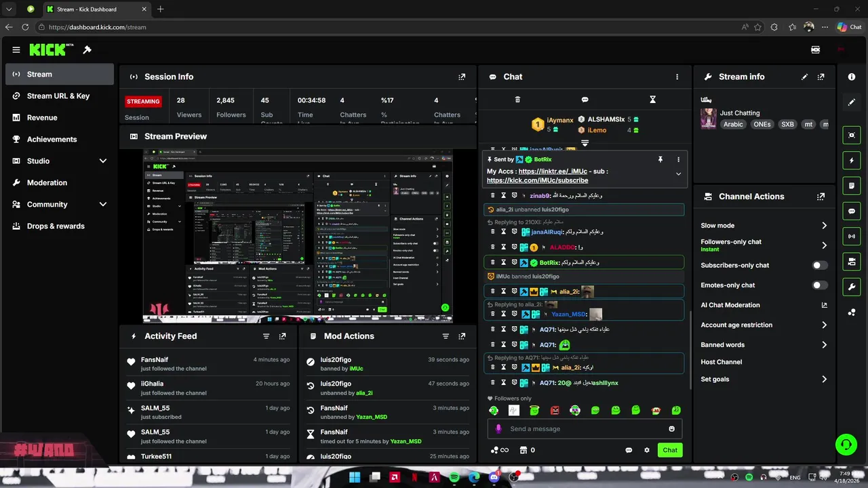This screenshot has height=488, width=868.
Task: Toggle the wrench stream info widget icon
Action: point(852,287)
